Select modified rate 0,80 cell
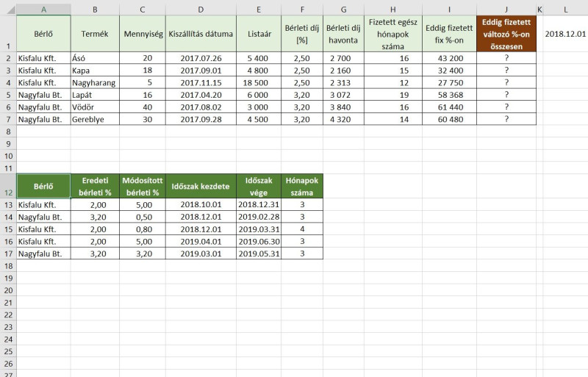The width and height of the screenshot is (588, 377). pos(143,229)
